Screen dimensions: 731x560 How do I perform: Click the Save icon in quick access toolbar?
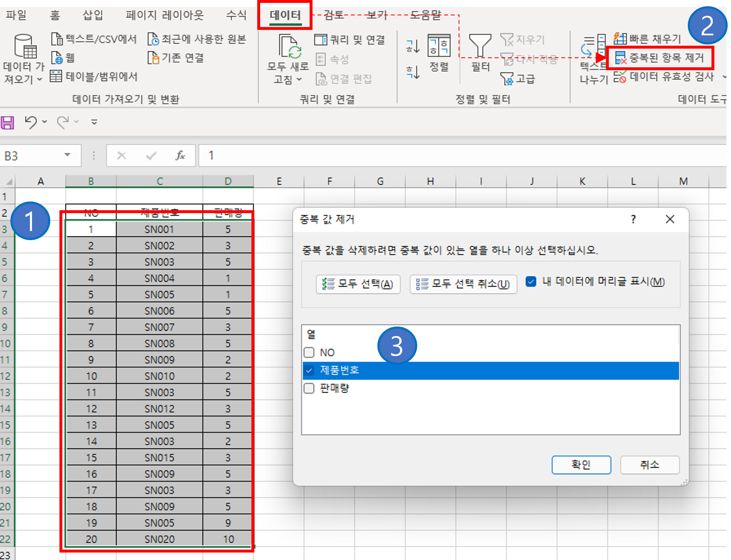[x=7, y=122]
